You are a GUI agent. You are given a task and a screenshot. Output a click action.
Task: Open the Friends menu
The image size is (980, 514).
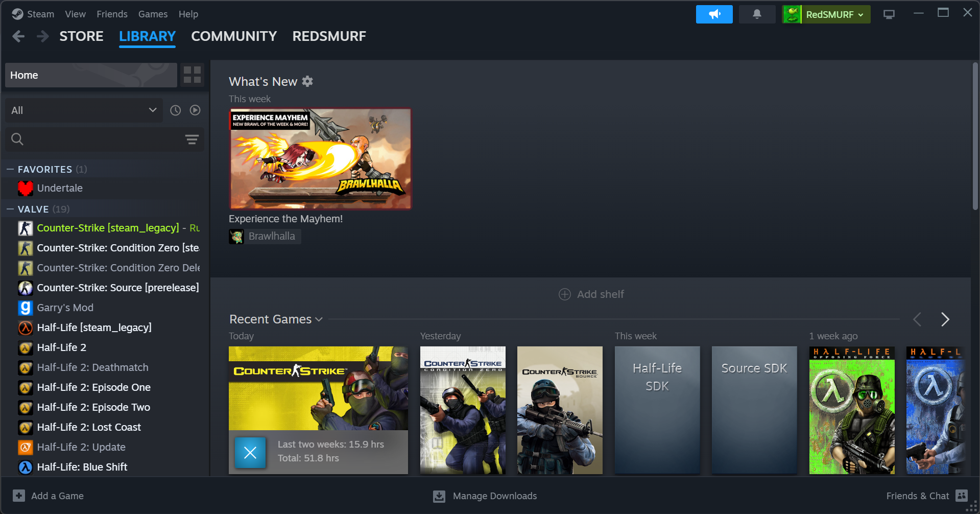112,14
